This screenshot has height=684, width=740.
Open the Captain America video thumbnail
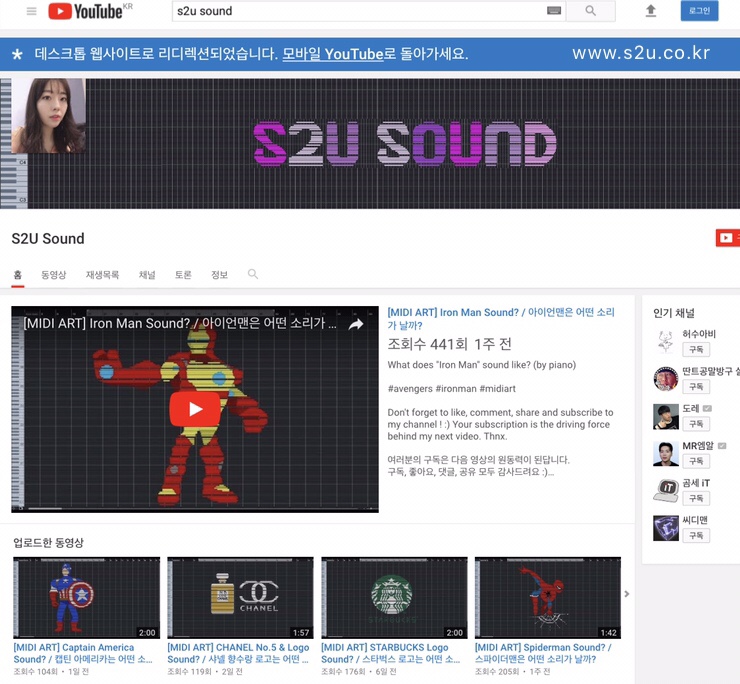point(86,598)
